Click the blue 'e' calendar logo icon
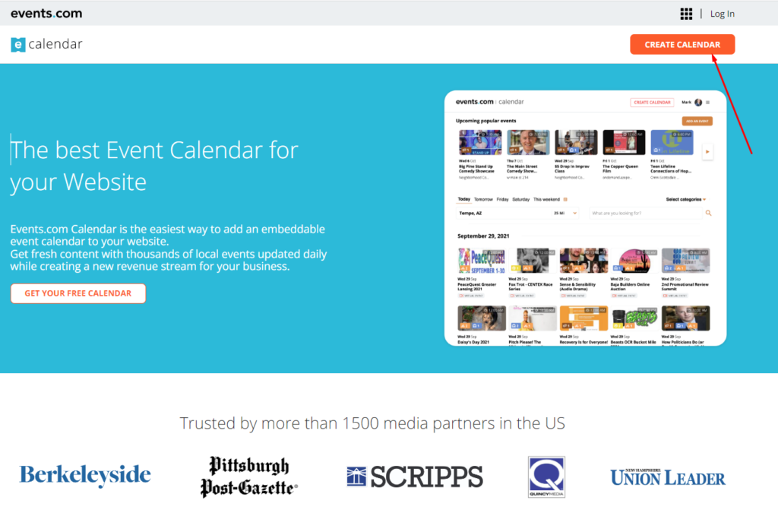The height and width of the screenshot is (532, 778). [x=18, y=45]
